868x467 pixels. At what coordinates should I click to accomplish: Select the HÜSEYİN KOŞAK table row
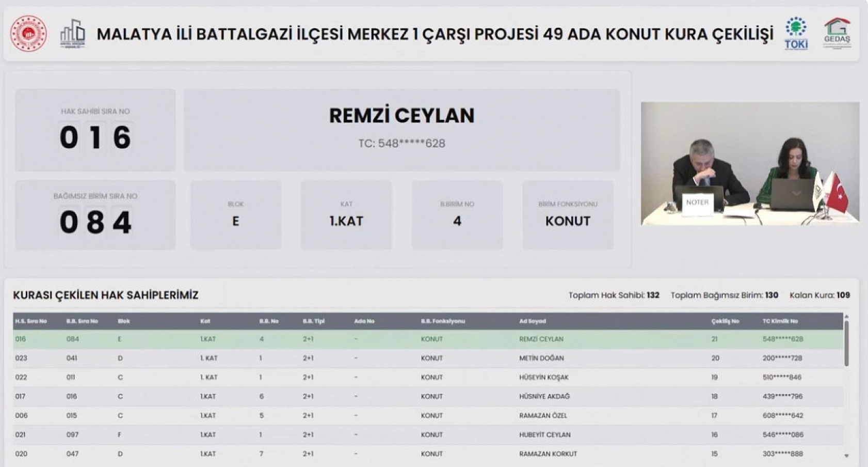361,377
